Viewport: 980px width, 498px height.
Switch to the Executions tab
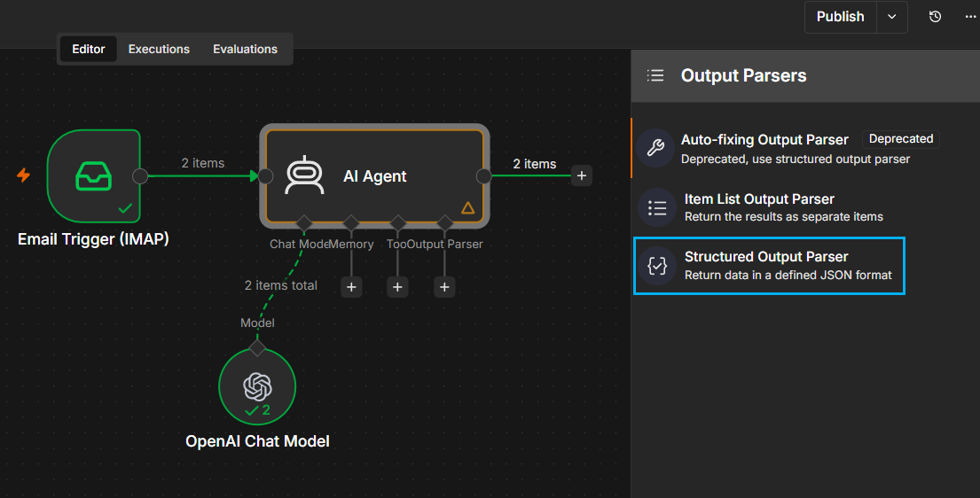159,49
